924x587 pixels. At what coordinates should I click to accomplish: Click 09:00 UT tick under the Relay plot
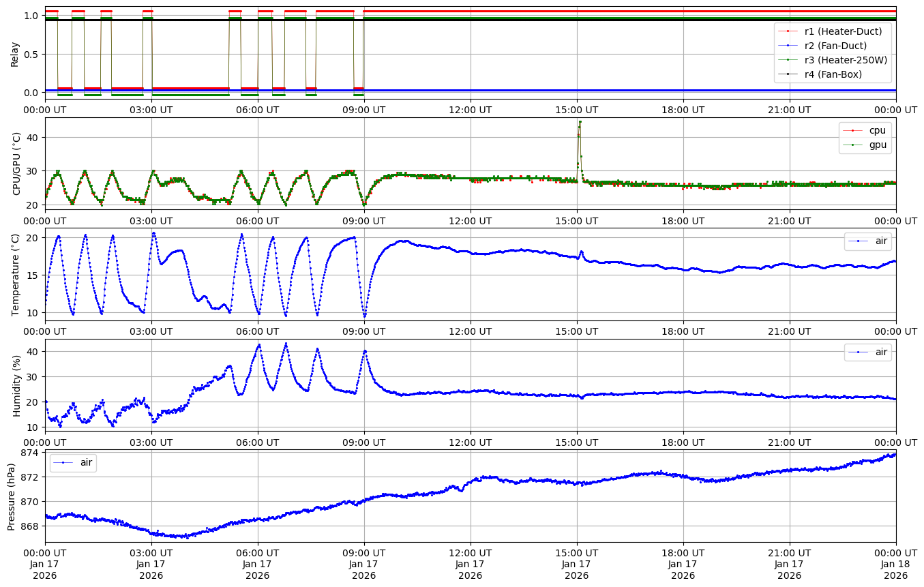tap(363, 110)
